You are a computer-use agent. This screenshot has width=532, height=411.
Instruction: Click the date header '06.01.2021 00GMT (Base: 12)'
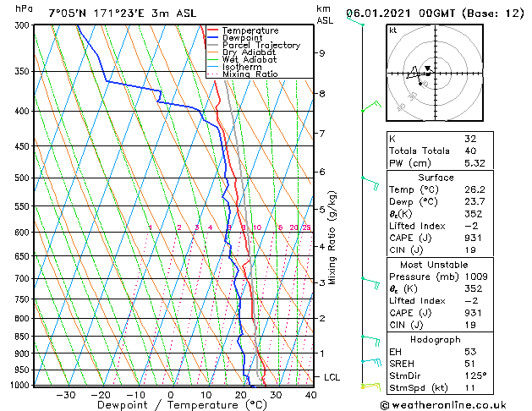(435, 14)
